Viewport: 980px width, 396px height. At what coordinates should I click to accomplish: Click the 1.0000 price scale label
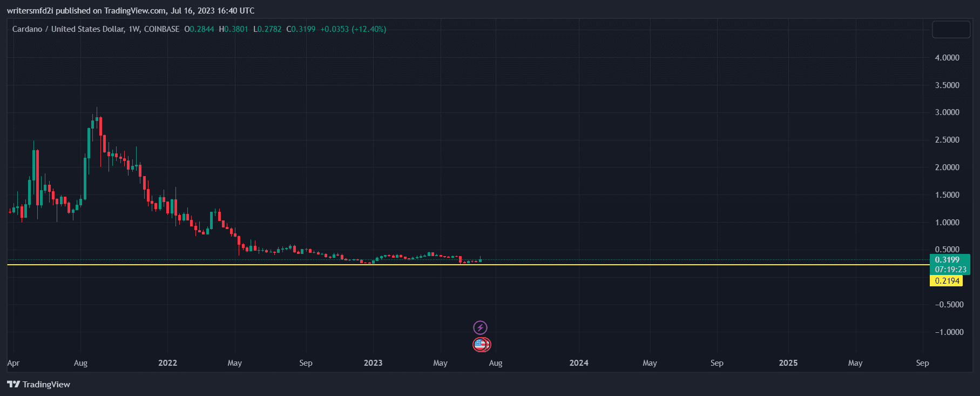coord(947,223)
